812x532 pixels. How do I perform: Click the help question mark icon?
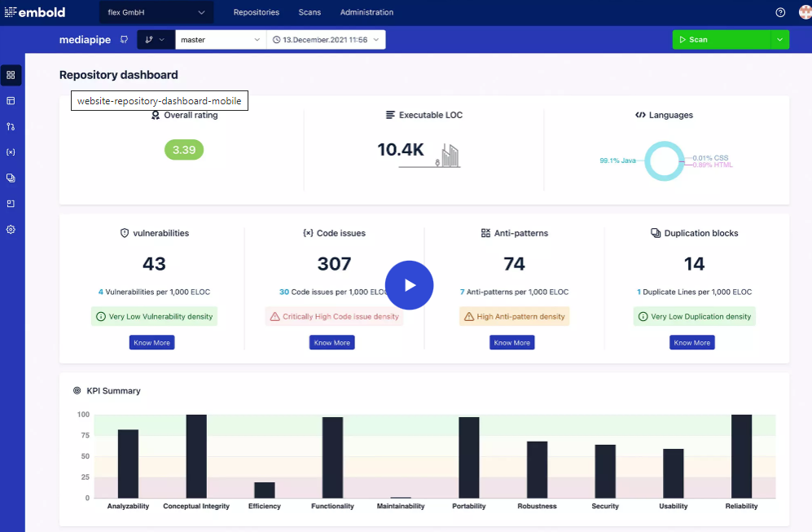[x=780, y=12]
